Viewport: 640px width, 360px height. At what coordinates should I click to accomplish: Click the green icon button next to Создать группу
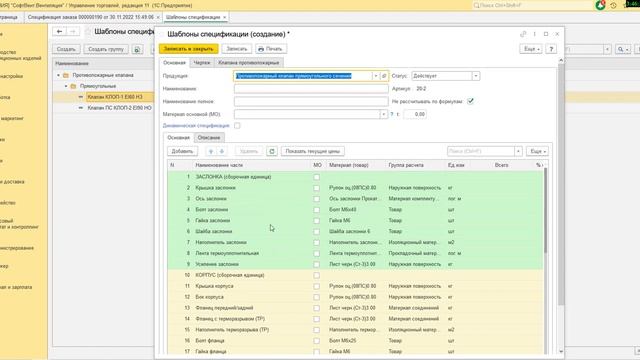pyautogui.click(x=137, y=49)
